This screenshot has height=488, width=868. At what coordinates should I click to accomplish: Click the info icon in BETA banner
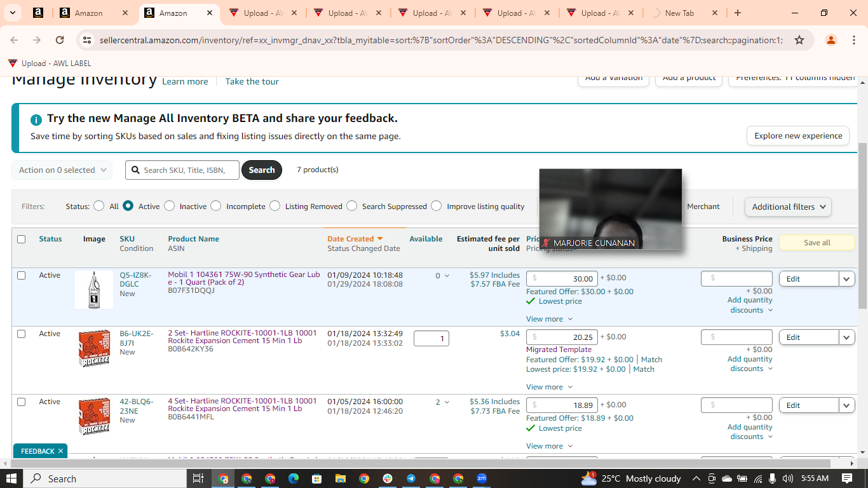coord(36,119)
